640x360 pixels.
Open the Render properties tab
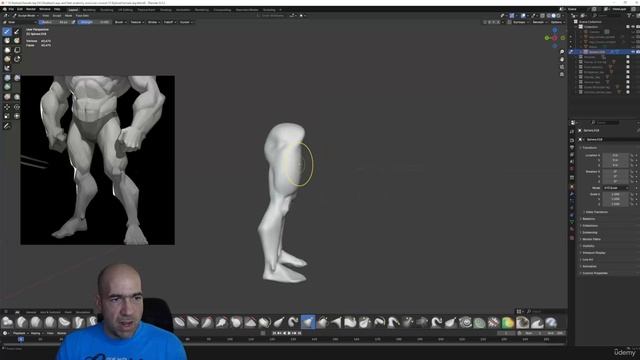click(572, 140)
